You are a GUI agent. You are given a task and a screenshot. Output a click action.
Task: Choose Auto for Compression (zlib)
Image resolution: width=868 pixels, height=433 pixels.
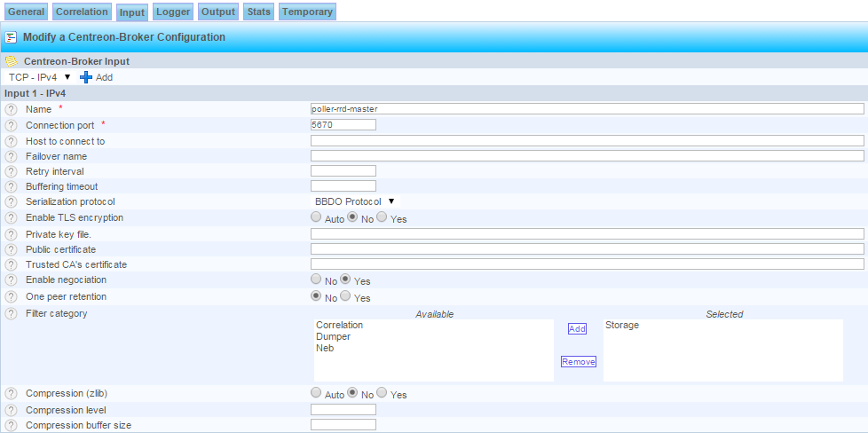316,393
